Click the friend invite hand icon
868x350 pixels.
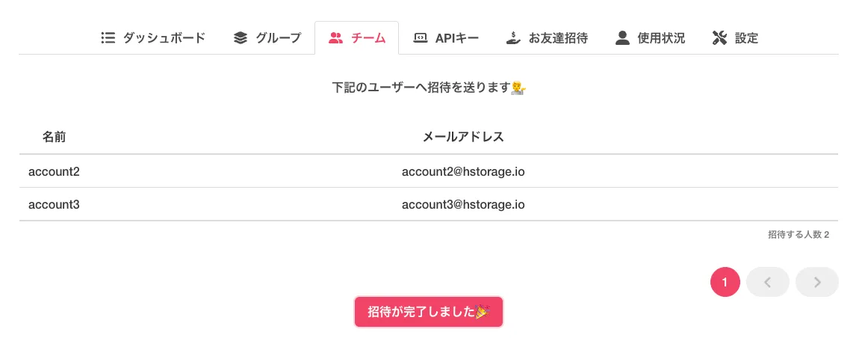513,37
